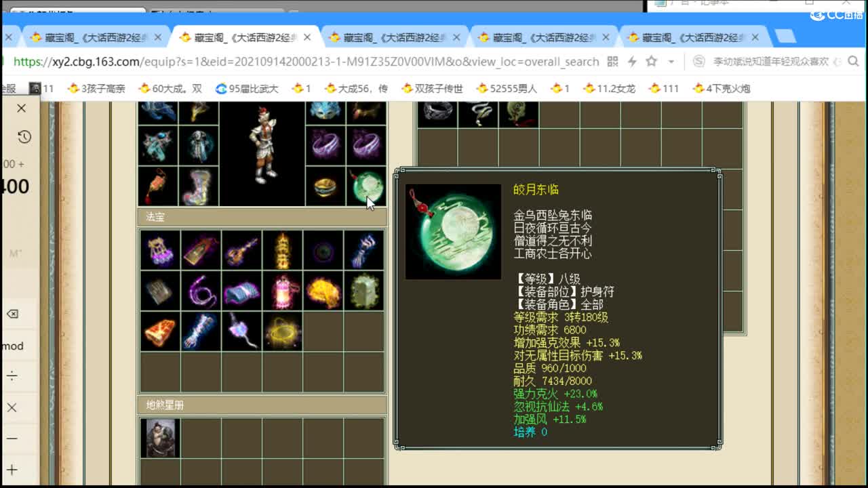Open the character portrait in 地煞星册
Viewport: 868px width, 488px height.
tap(160, 438)
